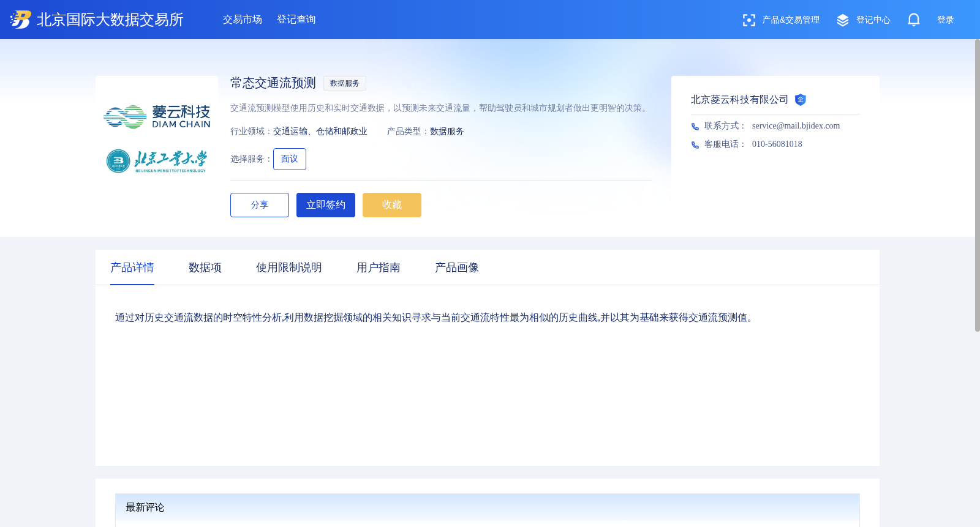
Task: Click the 立即签约 button
Action: (326, 205)
